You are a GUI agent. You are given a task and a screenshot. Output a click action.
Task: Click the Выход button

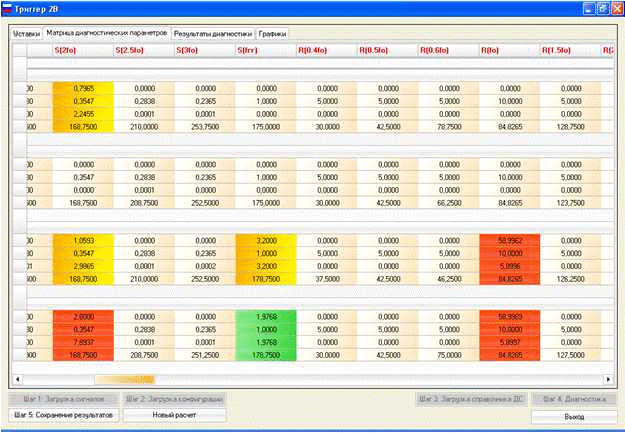(x=573, y=414)
